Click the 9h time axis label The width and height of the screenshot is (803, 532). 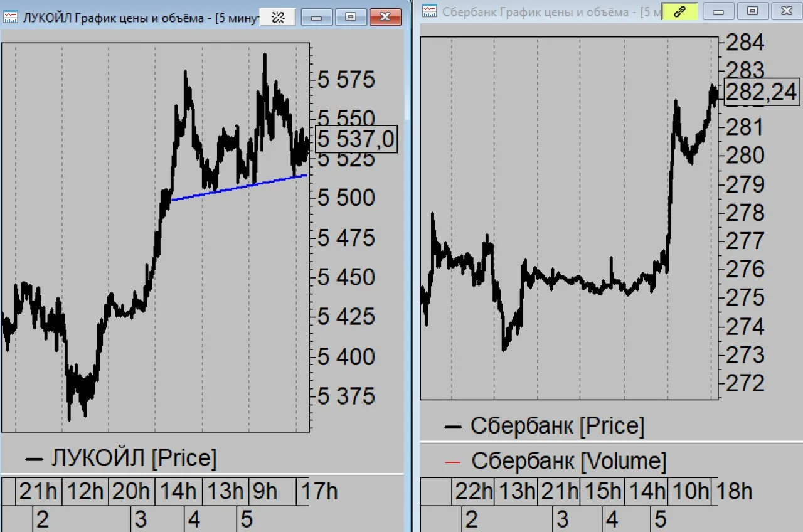tap(264, 491)
